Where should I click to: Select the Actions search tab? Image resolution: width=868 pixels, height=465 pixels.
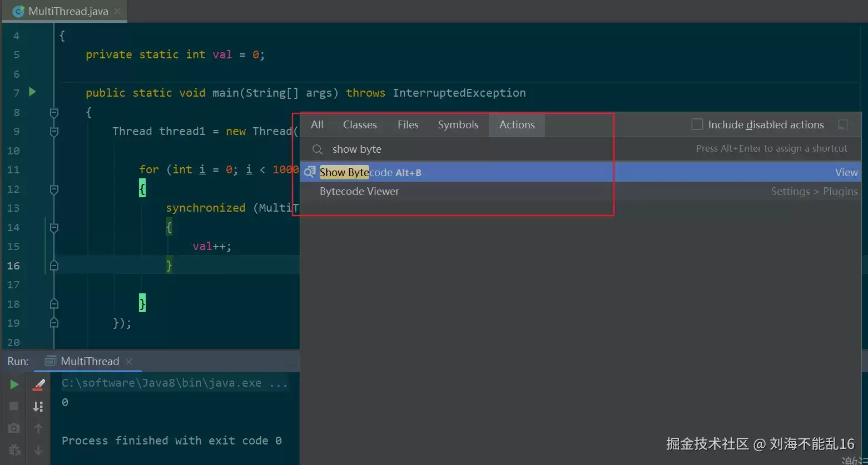point(517,124)
